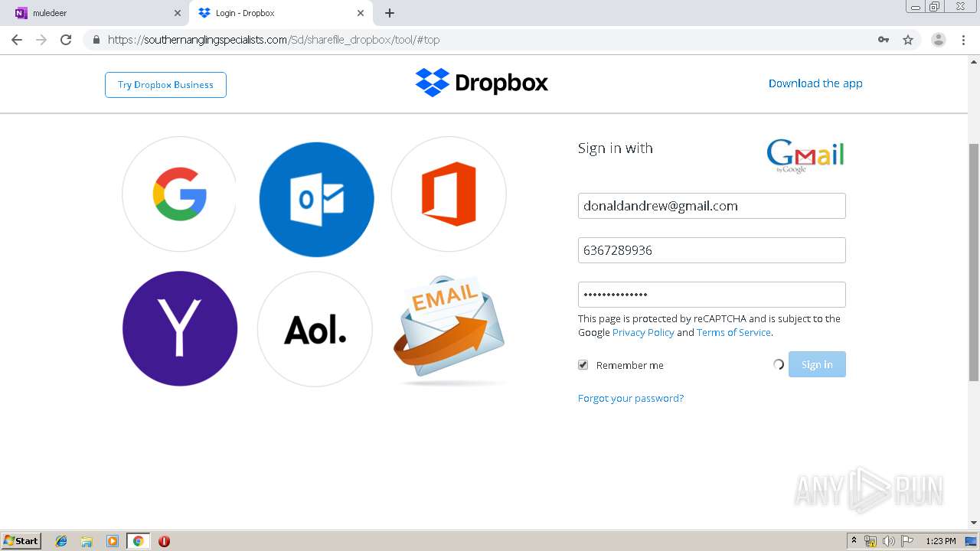Choose the Outlook sign-in icon
The width and height of the screenshot is (980, 551).
[x=316, y=199]
